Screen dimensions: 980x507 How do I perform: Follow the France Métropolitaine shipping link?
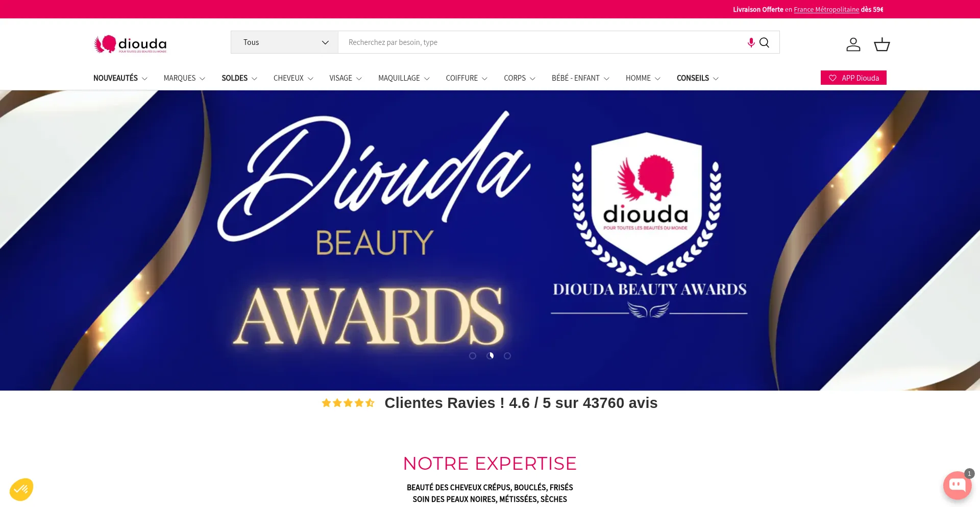point(825,9)
